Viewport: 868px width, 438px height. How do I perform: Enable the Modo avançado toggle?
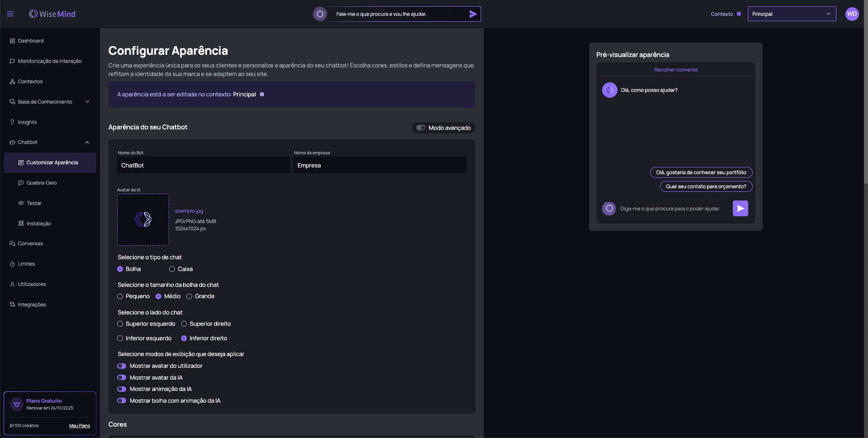click(421, 128)
